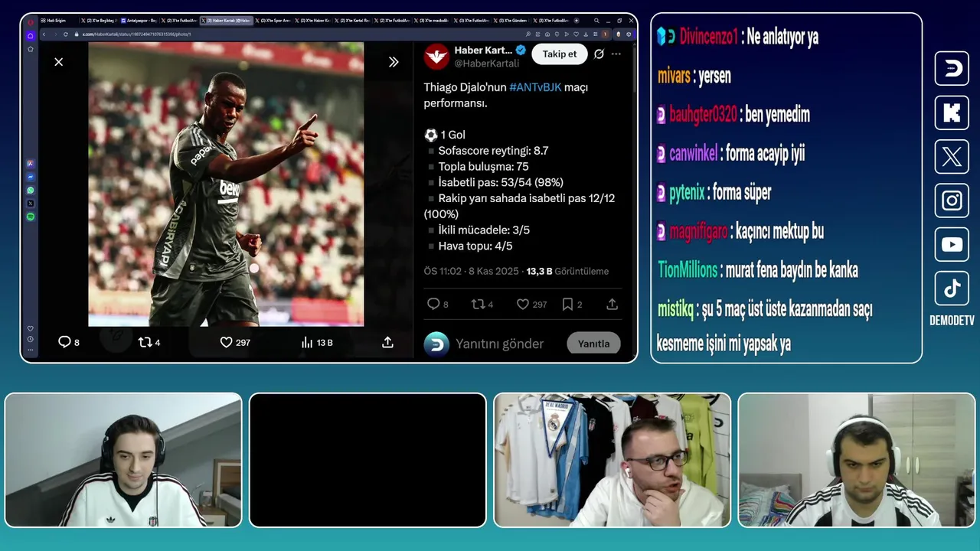Open the Aria AI sidebar icon
This screenshot has height=551, width=980.
pyautogui.click(x=31, y=164)
